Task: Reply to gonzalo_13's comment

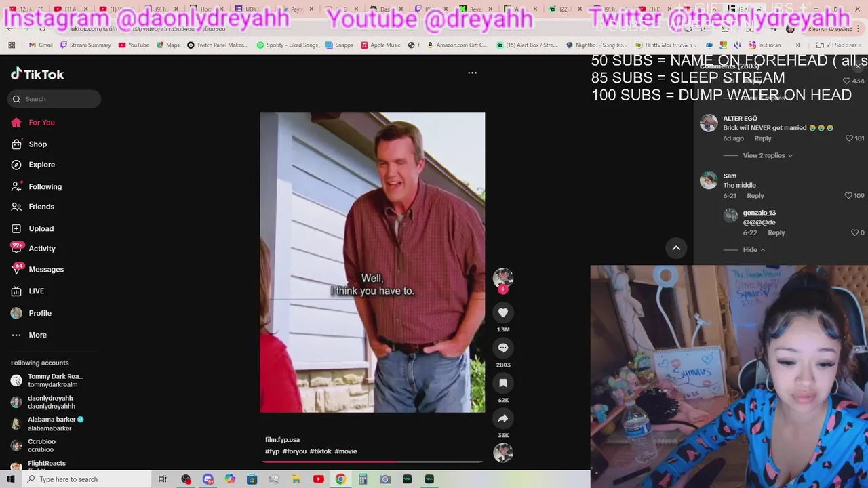Action: (776, 233)
